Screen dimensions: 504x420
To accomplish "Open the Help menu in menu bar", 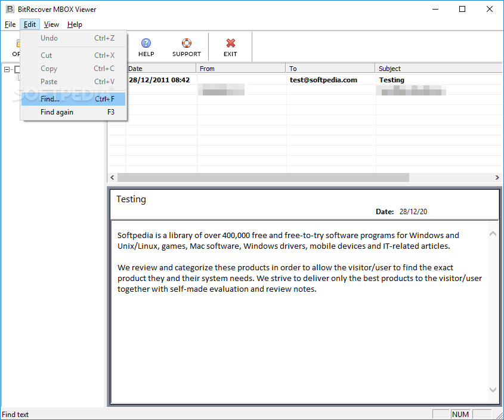I will (75, 24).
